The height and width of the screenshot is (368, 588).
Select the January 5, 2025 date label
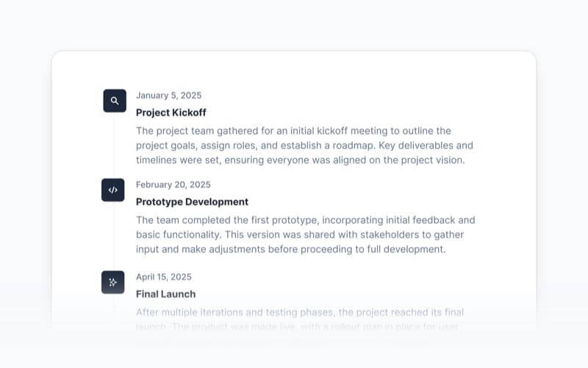(x=168, y=96)
